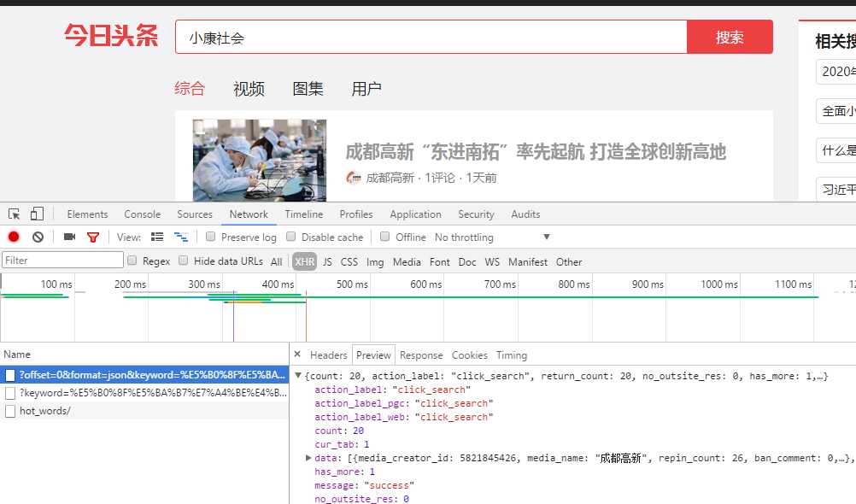Click the capture screenshots camera icon
The width and height of the screenshot is (856, 504).
[x=69, y=237]
